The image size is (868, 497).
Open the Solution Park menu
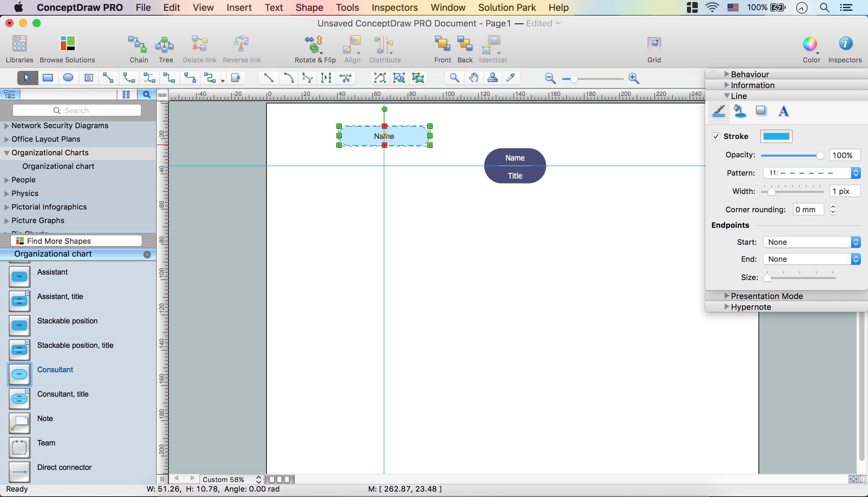(507, 7)
